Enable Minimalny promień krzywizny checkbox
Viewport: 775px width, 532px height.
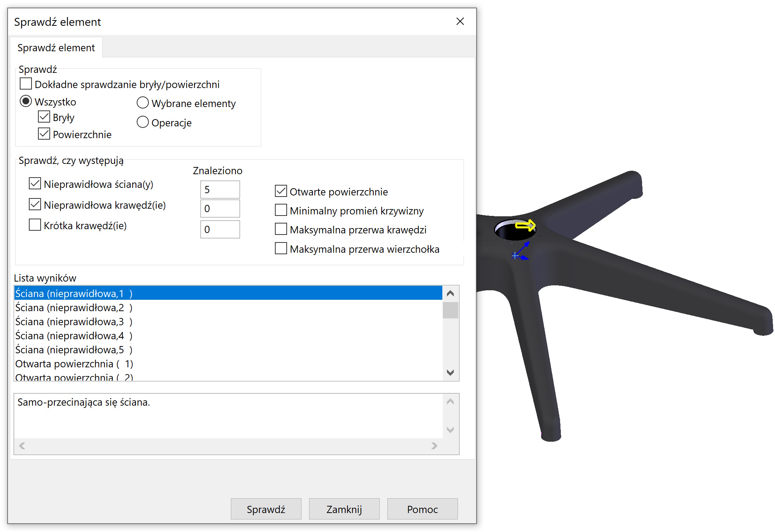(281, 210)
